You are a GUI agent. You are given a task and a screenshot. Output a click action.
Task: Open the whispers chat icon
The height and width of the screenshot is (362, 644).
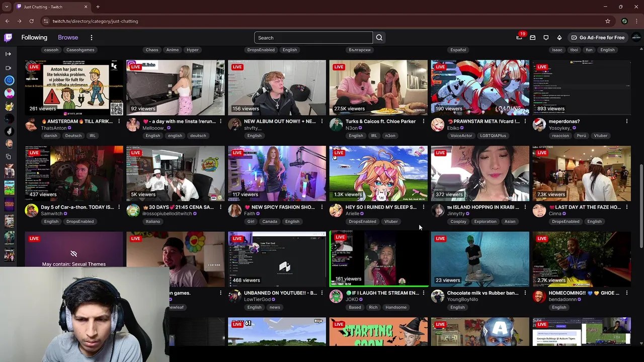[546, 38]
